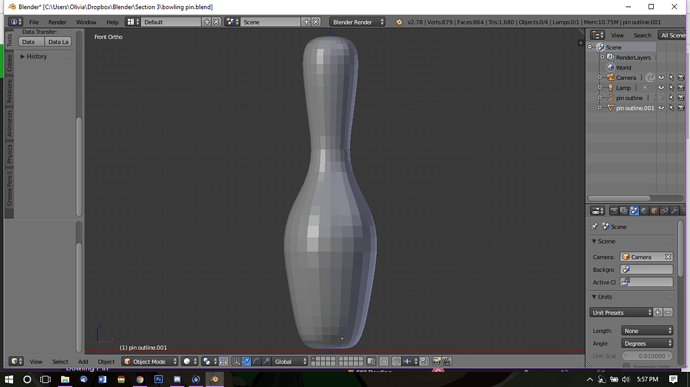Toggle renderability of the Lamp

[x=681, y=88]
